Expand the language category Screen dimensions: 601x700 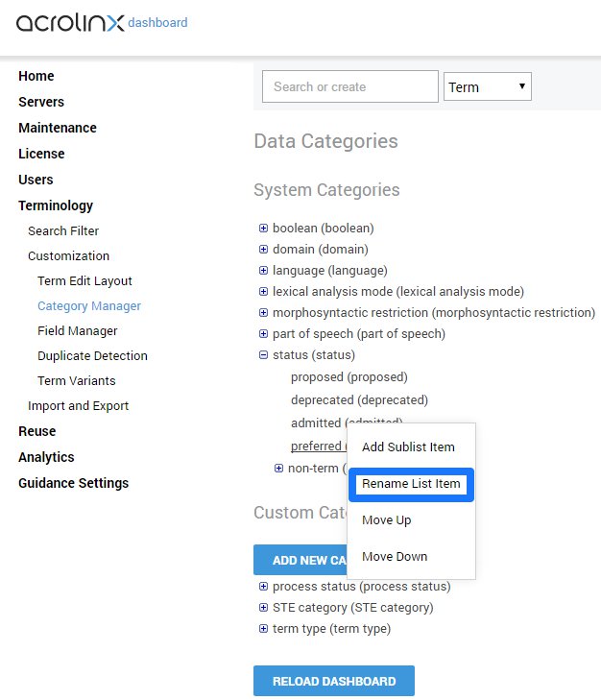point(263,271)
